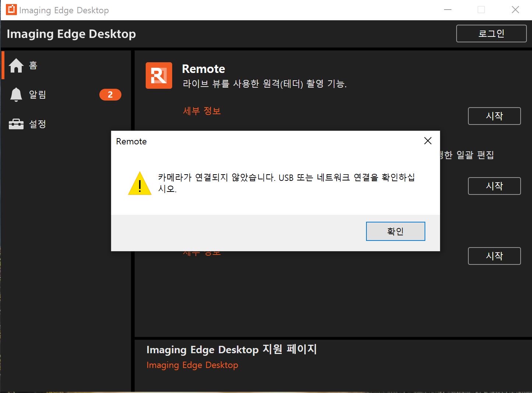Viewport: 532px width, 393px height.
Task: Click the Imaging Edge Desktop title bar icon
Action: click(11, 10)
